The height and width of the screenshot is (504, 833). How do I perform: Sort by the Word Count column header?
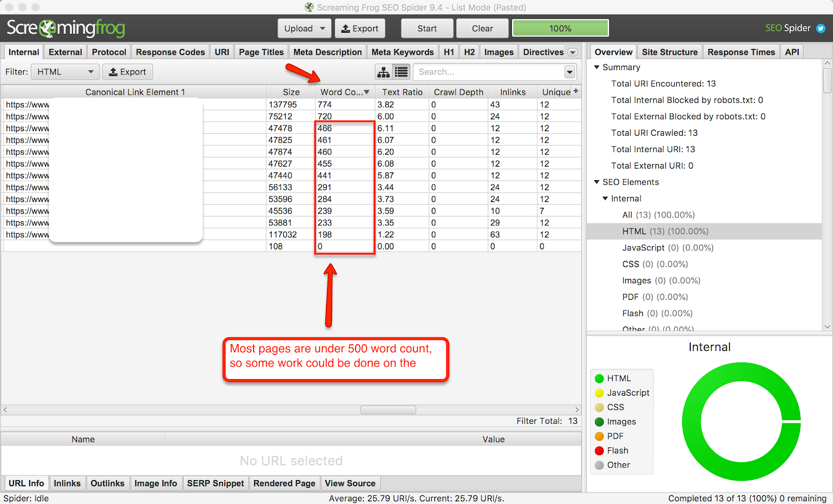(345, 92)
